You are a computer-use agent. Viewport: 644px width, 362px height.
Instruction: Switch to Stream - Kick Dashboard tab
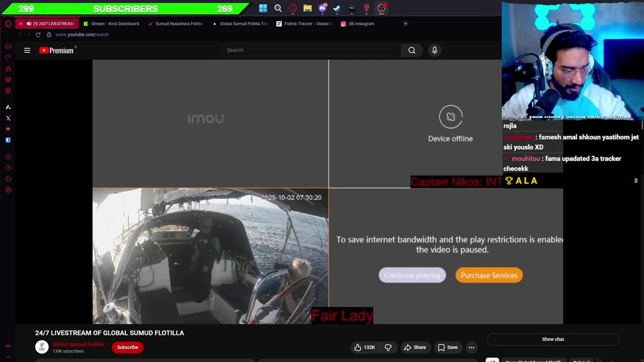coord(112,24)
